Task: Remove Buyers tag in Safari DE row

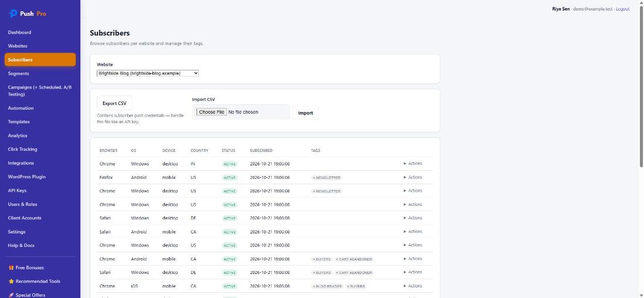Action: [314, 273]
